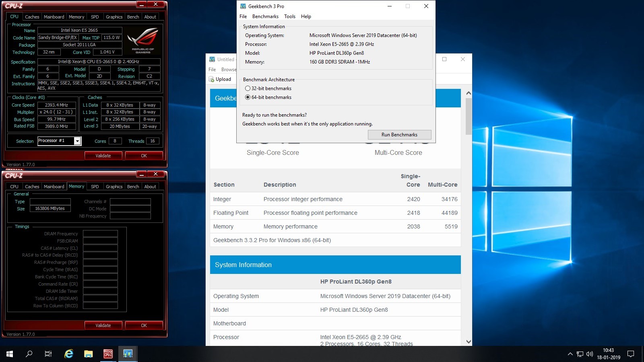Click OK in lower CPU-Z window

144,325
